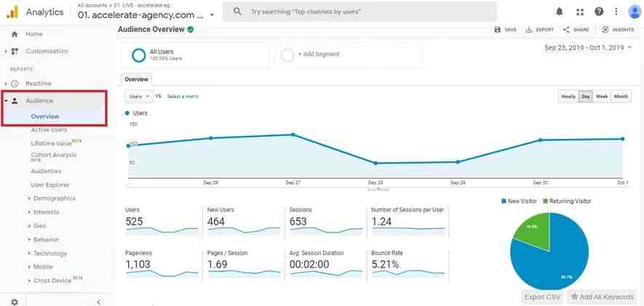
Task: Click the Save report button
Action: click(x=505, y=30)
